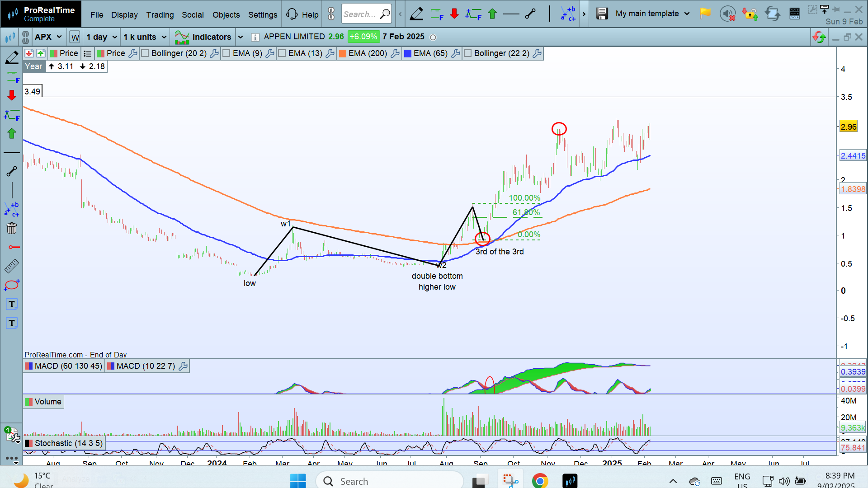This screenshot has height=488, width=868.
Task: Click the Indicators button
Action: 203,37
